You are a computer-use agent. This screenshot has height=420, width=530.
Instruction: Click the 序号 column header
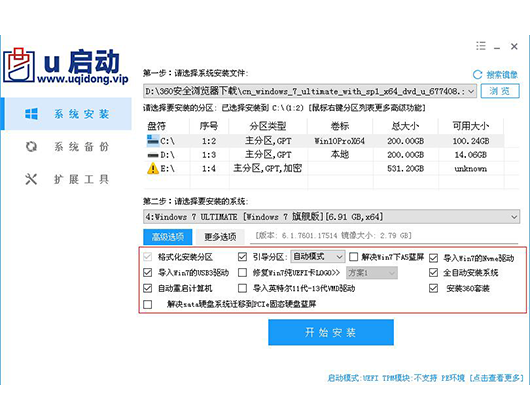tap(209, 126)
